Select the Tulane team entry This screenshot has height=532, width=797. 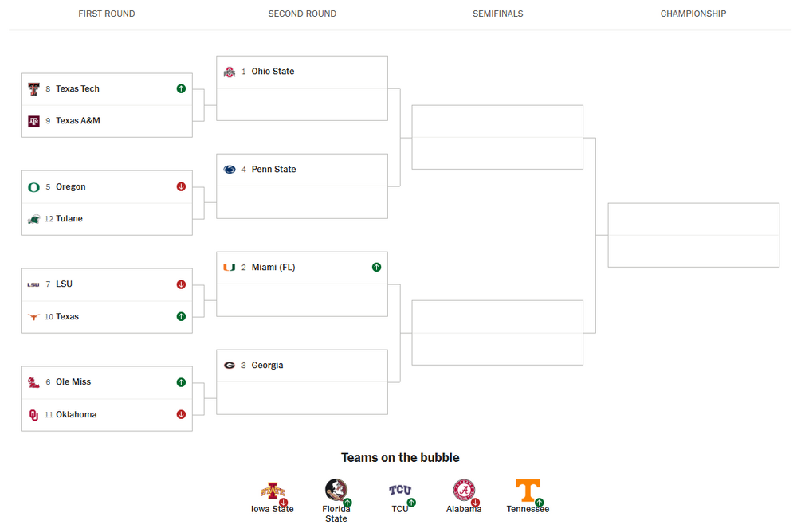click(x=69, y=219)
